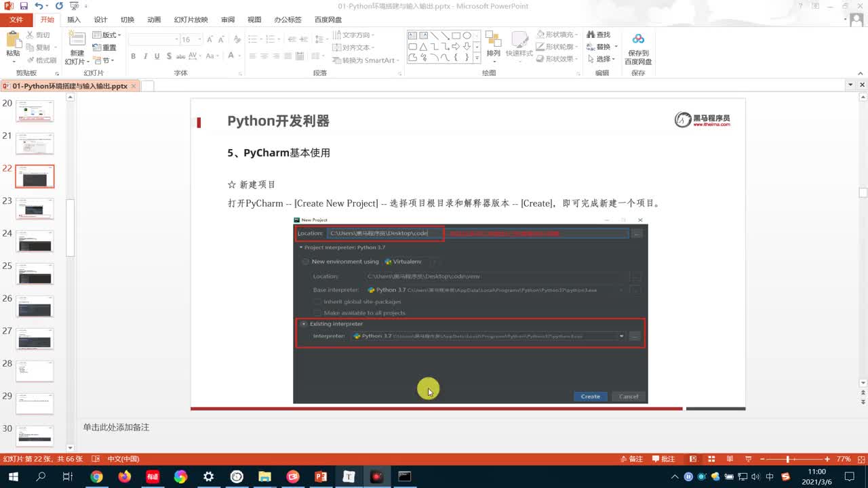The height and width of the screenshot is (488, 868).
Task: Click the 格式刷 format painter
Action: (42, 60)
